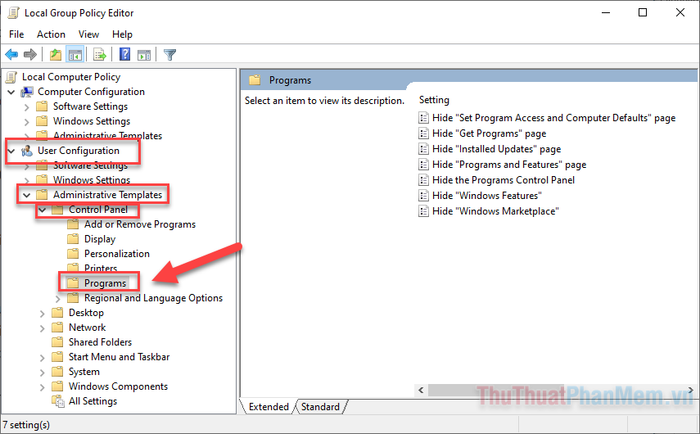The height and width of the screenshot is (434, 700).
Task: Click the User Configuration user icon
Action: click(x=27, y=151)
